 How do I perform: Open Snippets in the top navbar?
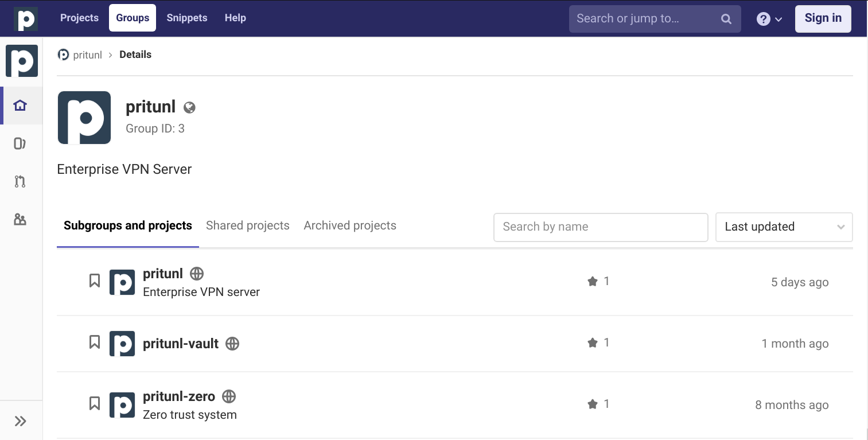(187, 18)
